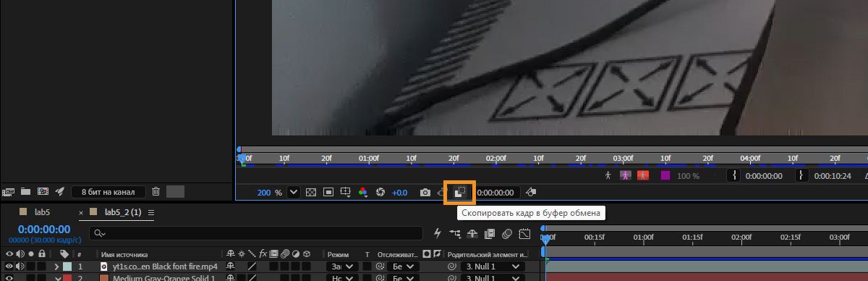
Task: Toggle the red alpha overlay view icon
Action: [642, 175]
